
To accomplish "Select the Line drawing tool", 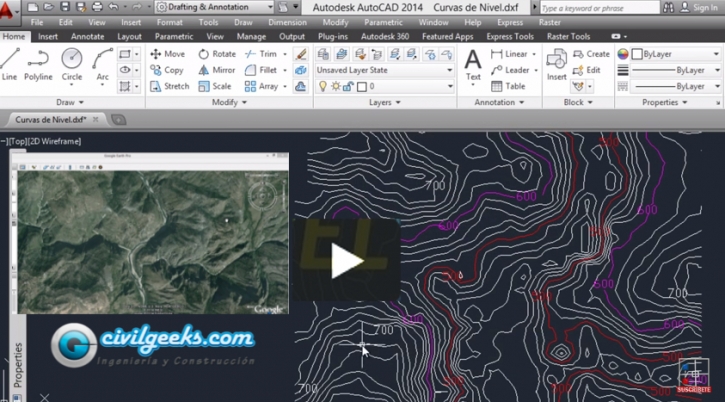I will [x=10, y=65].
